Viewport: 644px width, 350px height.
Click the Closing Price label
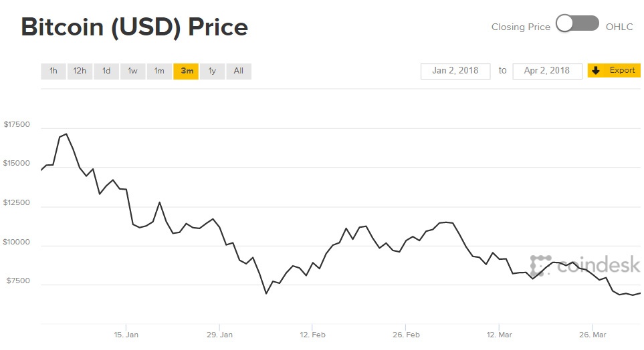(x=520, y=27)
